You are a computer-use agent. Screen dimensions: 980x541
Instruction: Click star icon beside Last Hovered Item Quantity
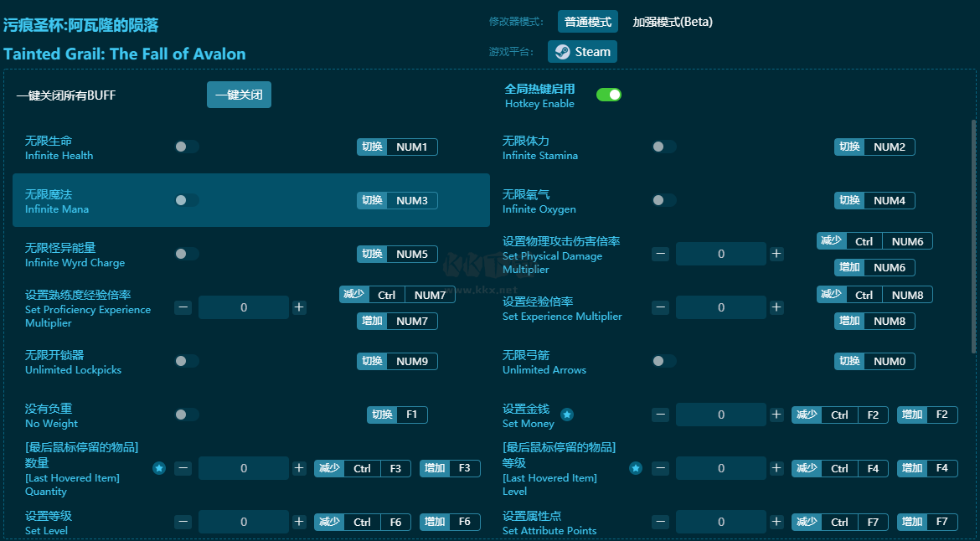159,468
